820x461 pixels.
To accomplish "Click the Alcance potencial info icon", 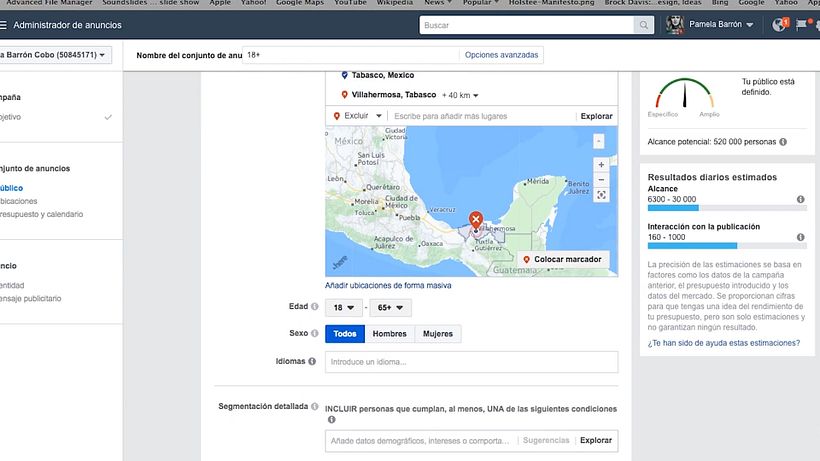I will 783,142.
